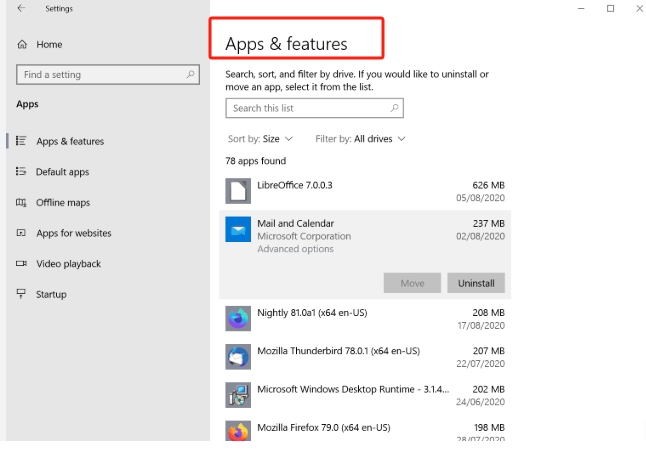The height and width of the screenshot is (453, 646).
Task: Click the 202 MB size value
Action: click(488, 389)
